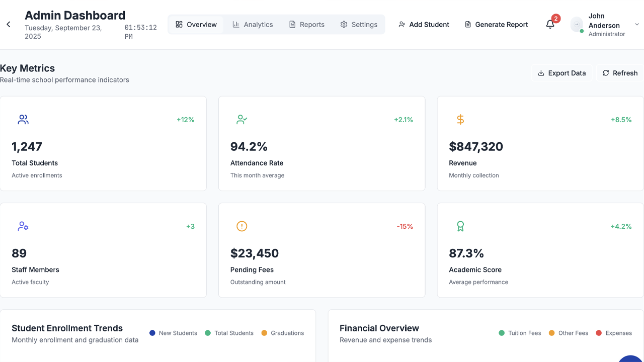This screenshot has width=644, height=362.
Task: Click the Revenue dollar sign icon
Action: point(460,120)
